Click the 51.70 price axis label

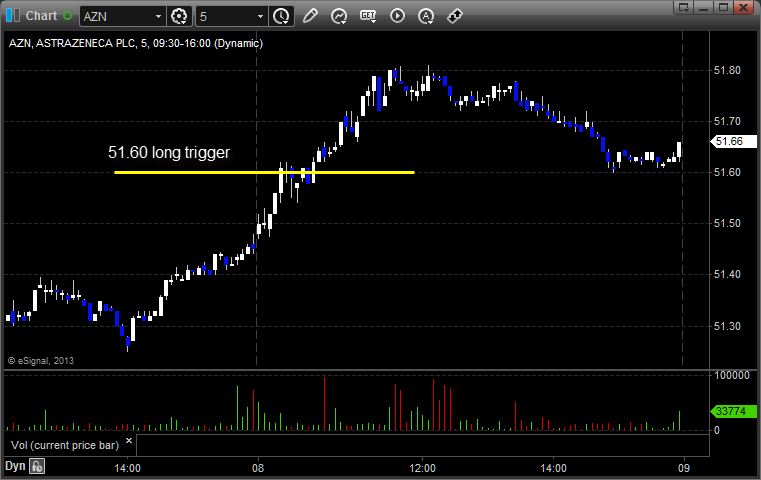click(727, 121)
